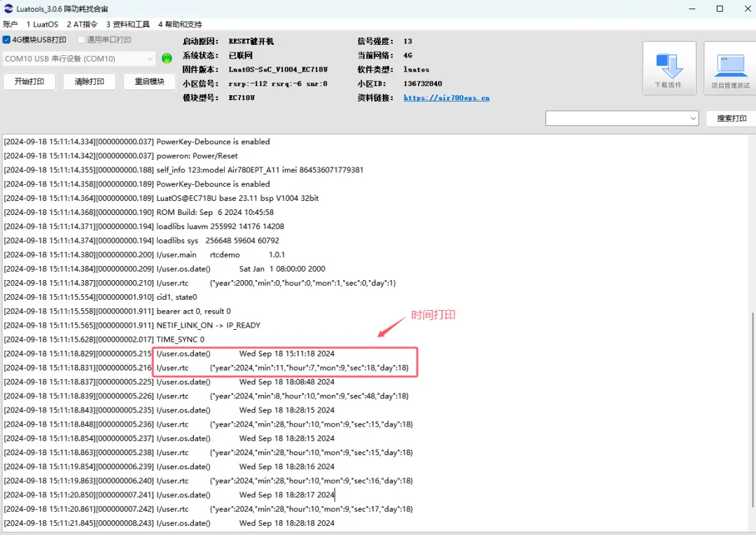
Task: Click the current network value 4G
Action: 408,55
